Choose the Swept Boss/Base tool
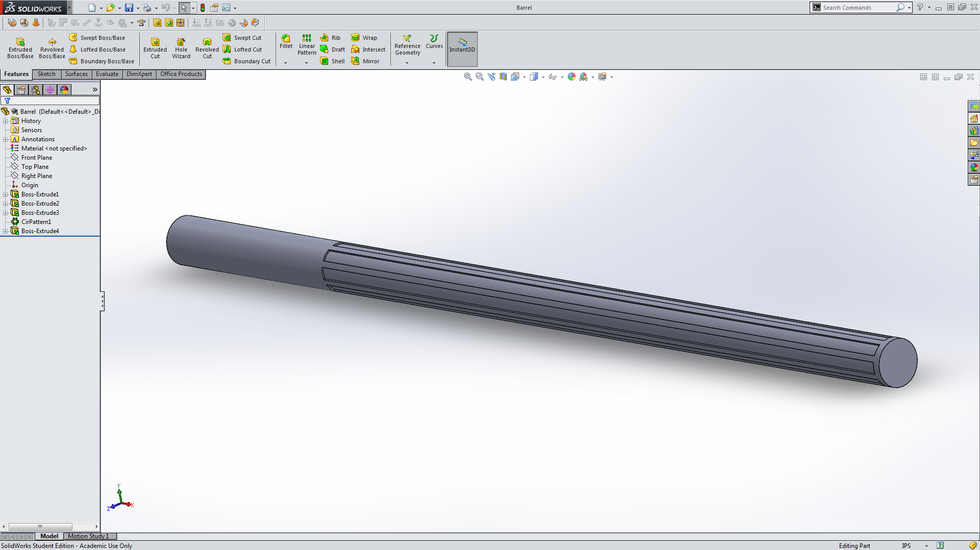The height and width of the screenshot is (550, 980). point(97,38)
